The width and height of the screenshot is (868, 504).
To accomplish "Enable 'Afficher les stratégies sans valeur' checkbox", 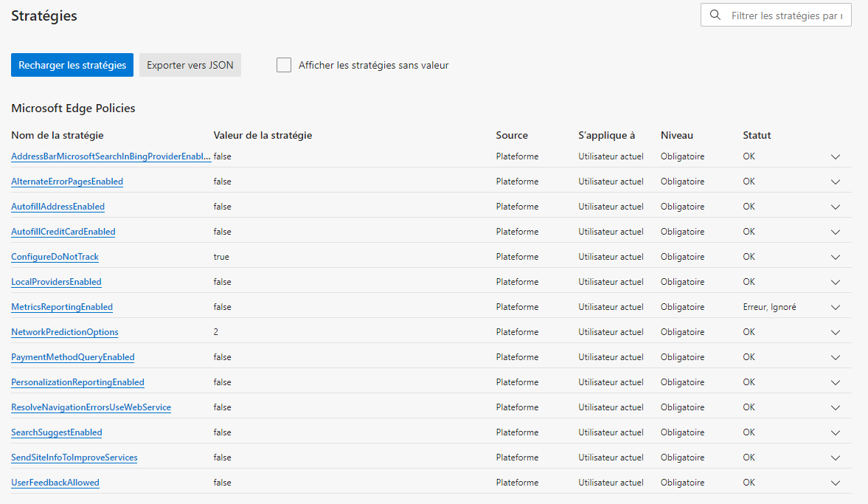I will 284,65.
